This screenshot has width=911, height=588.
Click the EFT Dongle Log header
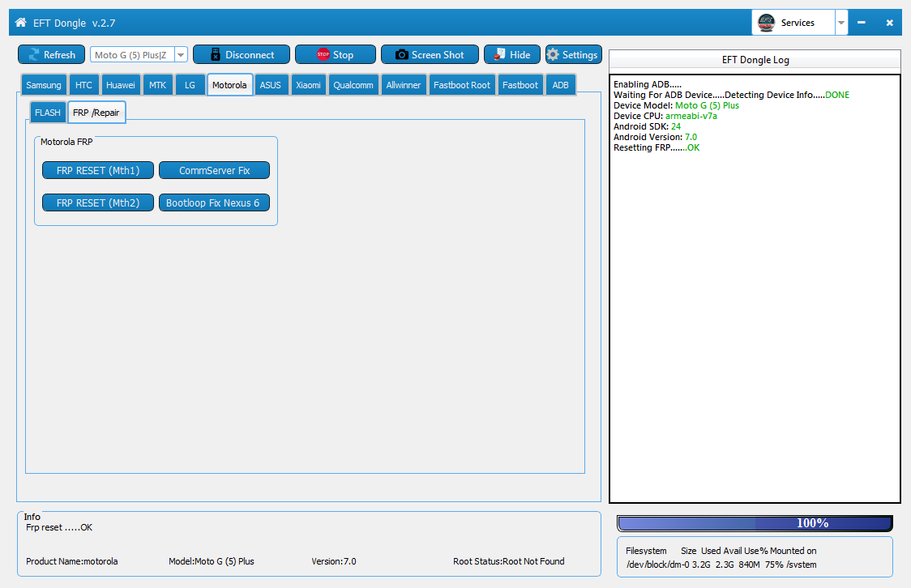[755, 60]
